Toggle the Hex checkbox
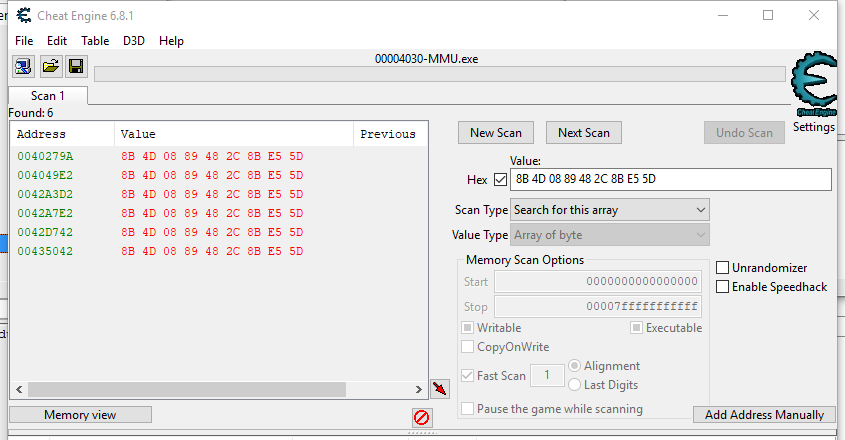The image size is (845, 440). [x=501, y=180]
